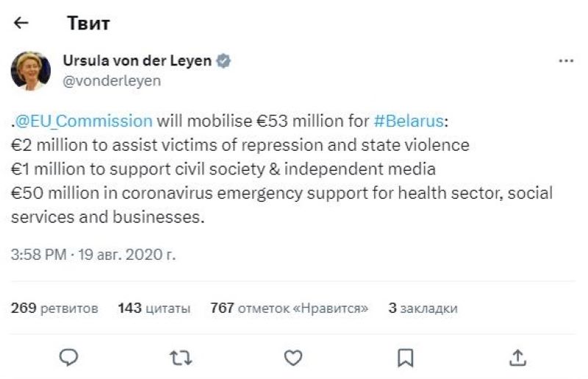
Task: Click the 3 закладки counter
Action: point(423,308)
